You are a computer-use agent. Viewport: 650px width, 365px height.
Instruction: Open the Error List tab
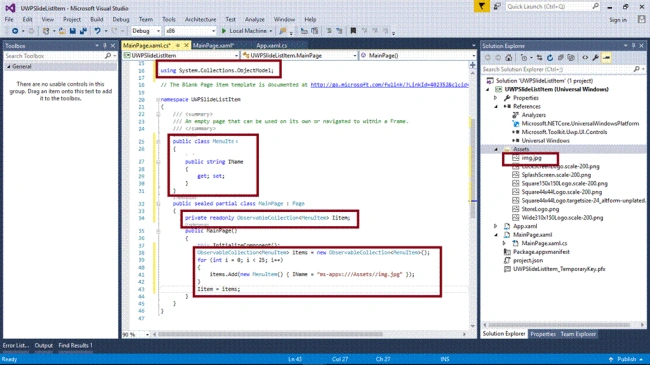(16, 345)
